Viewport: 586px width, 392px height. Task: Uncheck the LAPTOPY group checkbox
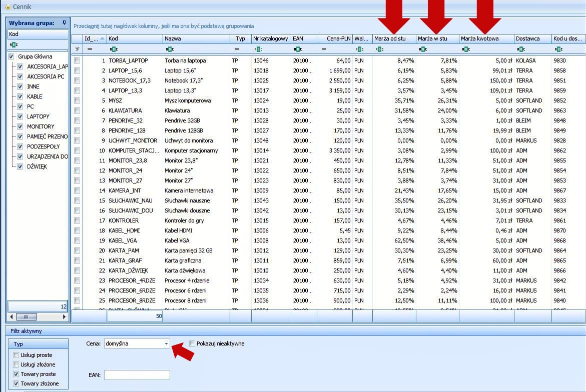(x=20, y=116)
